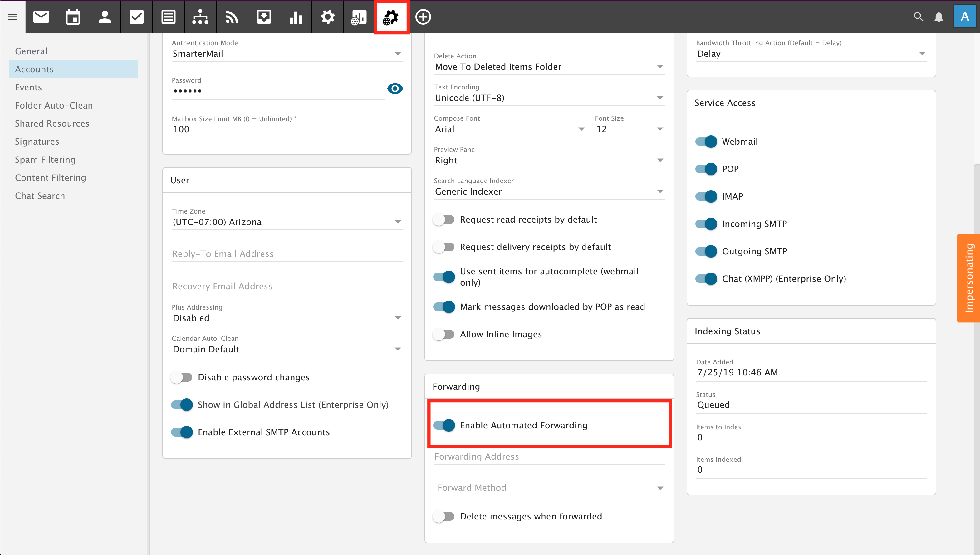Open the Tasks checkmark icon
Viewport: 980px width, 555px height.
[x=137, y=17]
